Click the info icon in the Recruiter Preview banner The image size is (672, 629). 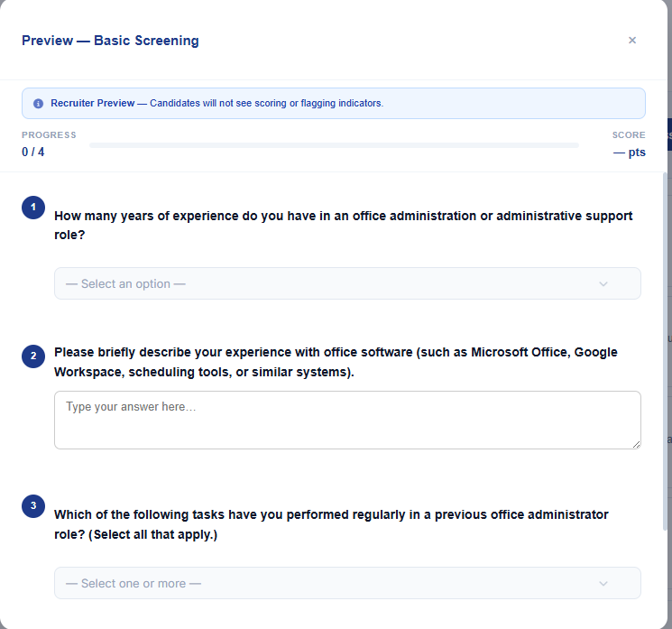(x=38, y=104)
